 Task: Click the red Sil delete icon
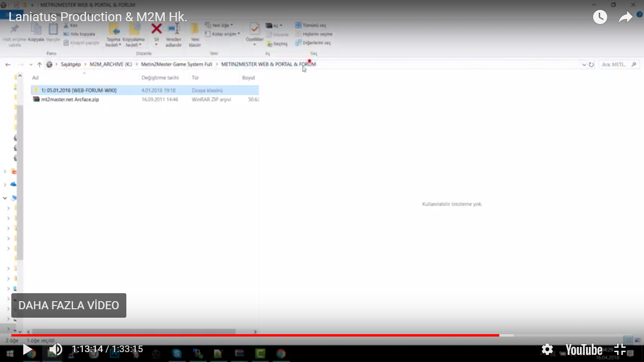point(157,29)
